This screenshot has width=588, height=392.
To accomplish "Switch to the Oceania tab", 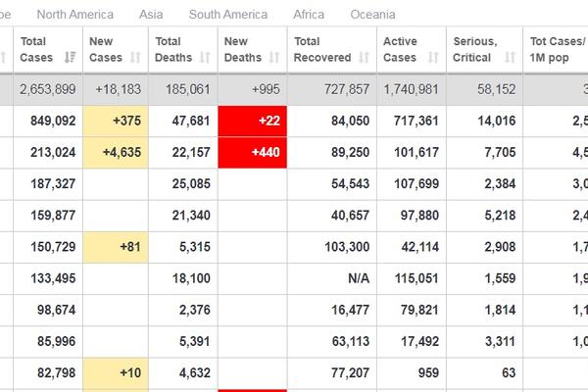I will [372, 15].
